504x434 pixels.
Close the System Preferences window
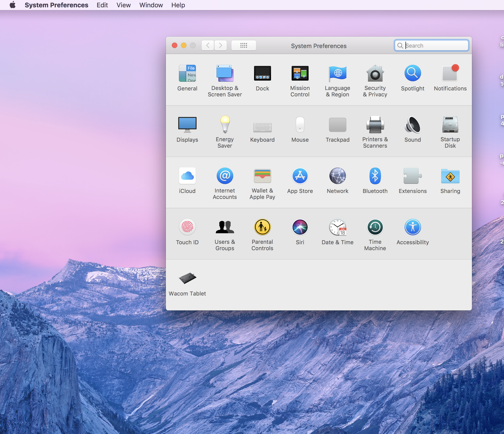[174, 46]
